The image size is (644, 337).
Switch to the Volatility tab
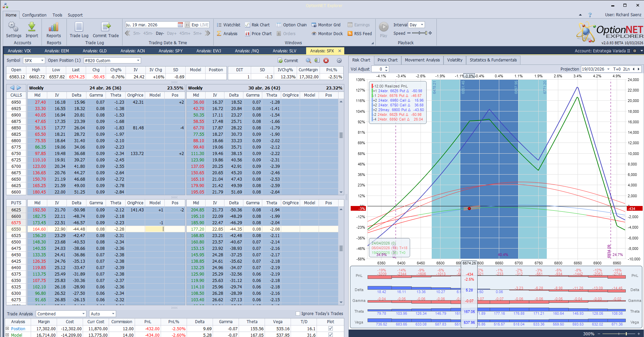(x=455, y=60)
